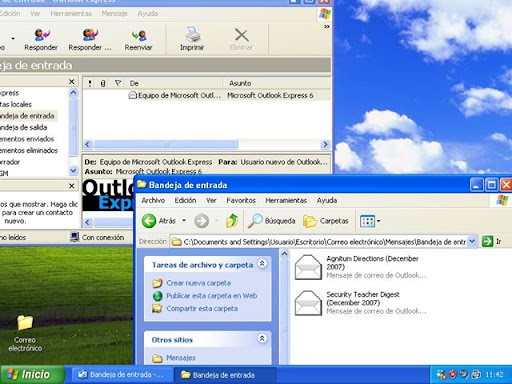This screenshot has width=512, height=384.
Task: Click Publicar esta carpeta en Web link
Action: (212, 296)
